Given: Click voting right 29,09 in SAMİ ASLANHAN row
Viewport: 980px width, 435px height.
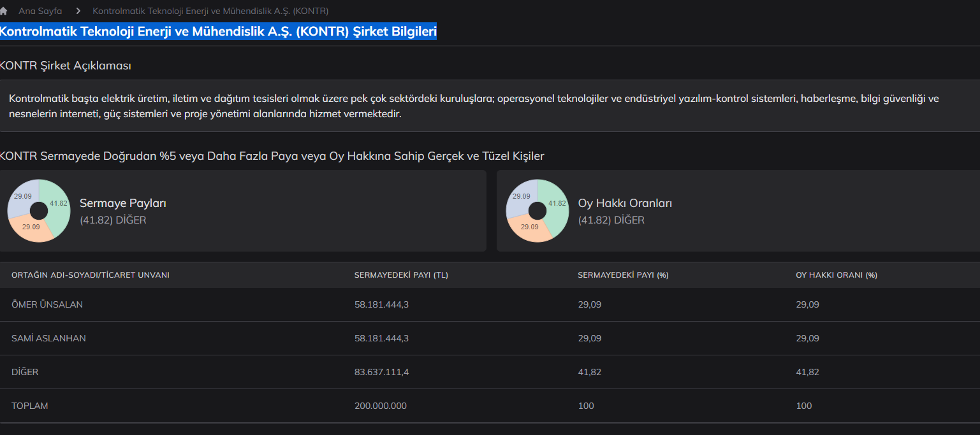Looking at the screenshot, I should click(807, 338).
